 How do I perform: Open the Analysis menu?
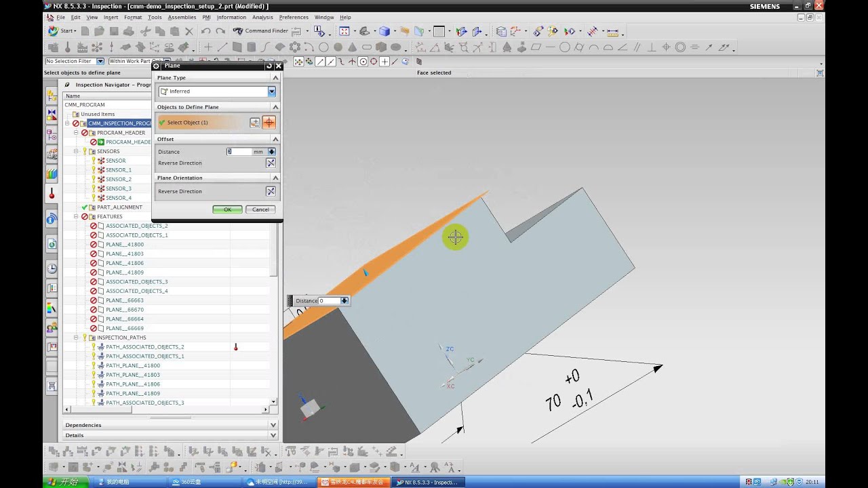262,17
